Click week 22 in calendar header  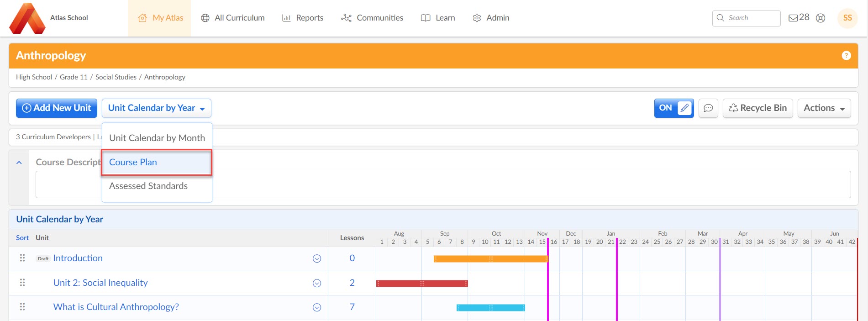(x=622, y=242)
